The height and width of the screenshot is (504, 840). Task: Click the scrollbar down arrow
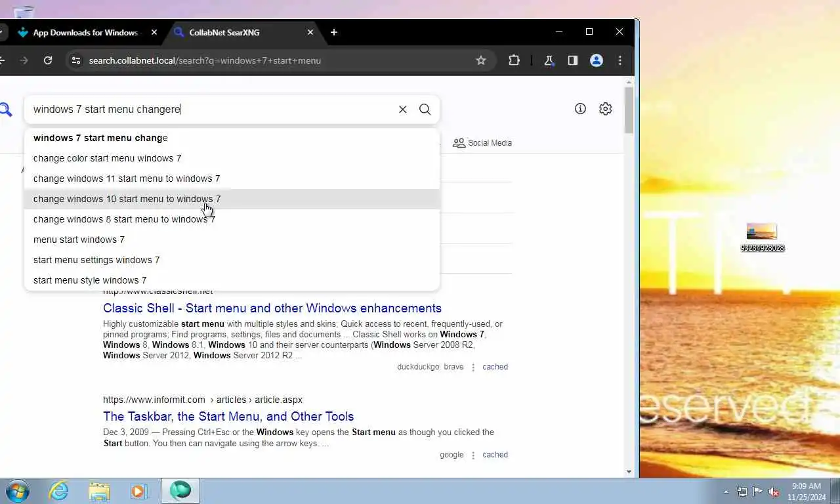click(629, 471)
